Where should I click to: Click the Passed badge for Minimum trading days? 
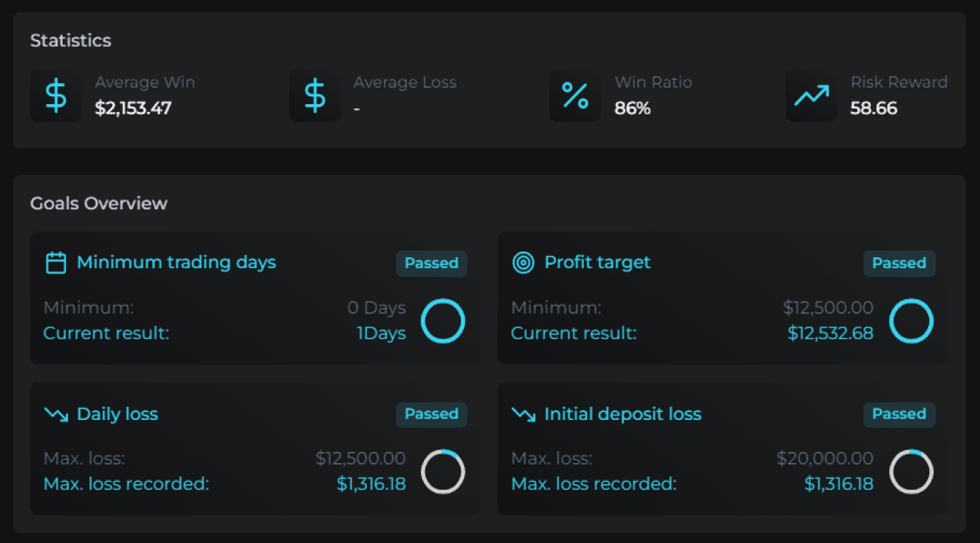click(x=431, y=263)
